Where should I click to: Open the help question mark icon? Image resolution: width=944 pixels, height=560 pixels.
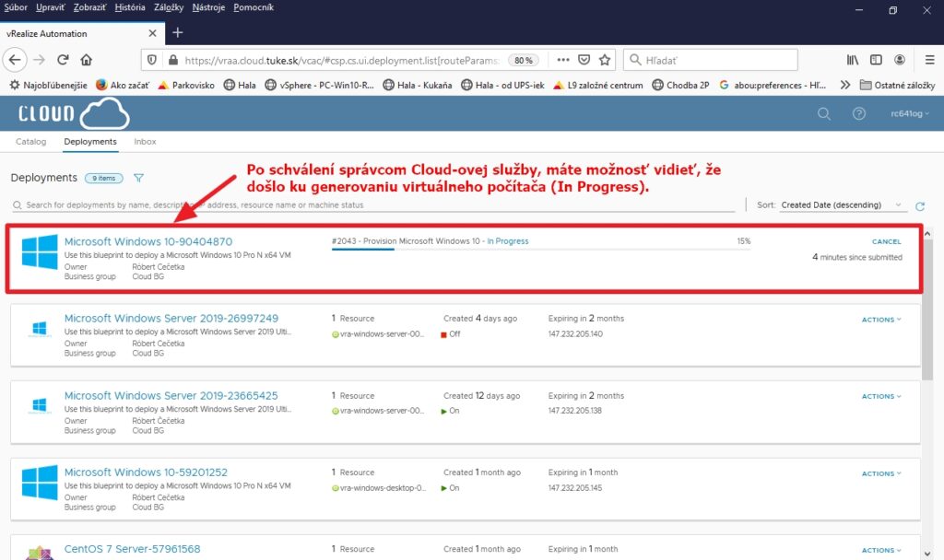pos(859,113)
